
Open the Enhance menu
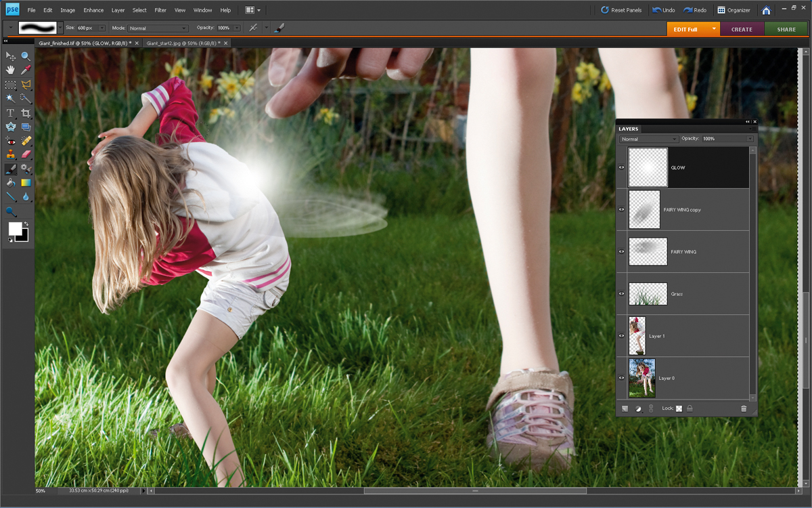93,10
